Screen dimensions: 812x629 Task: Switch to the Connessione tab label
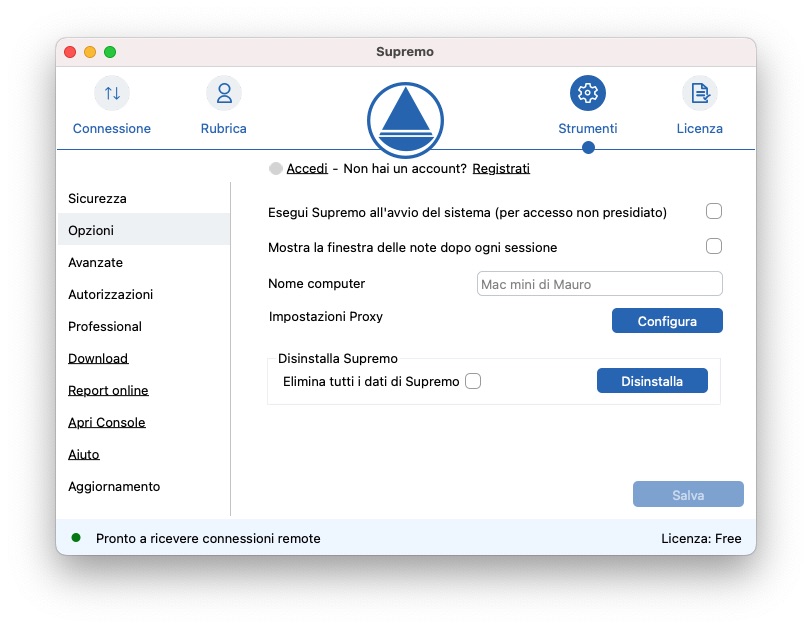112,128
